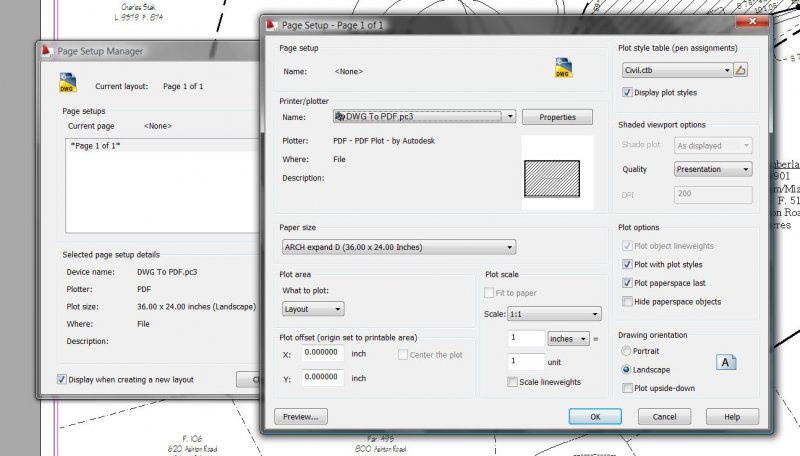800x456 pixels.
Task: Click '36.00 x 24.00 inches (Landscape)' plot size text
Action: point(196,307)
